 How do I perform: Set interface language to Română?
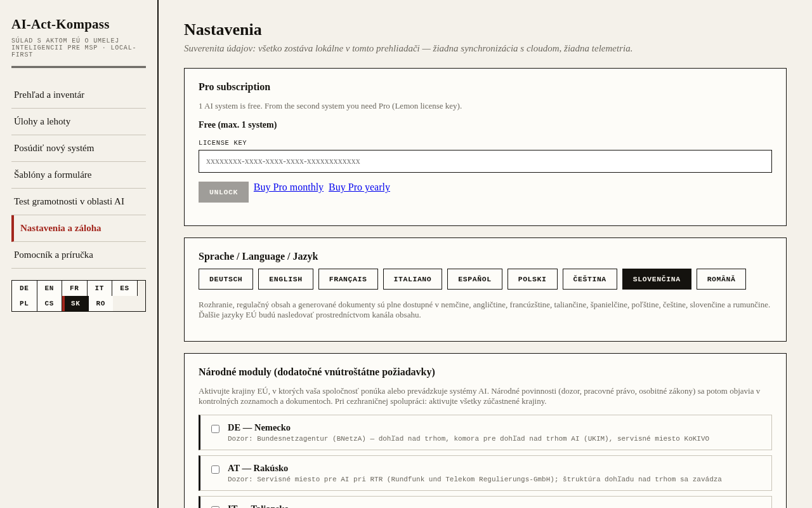pos(721,279)
